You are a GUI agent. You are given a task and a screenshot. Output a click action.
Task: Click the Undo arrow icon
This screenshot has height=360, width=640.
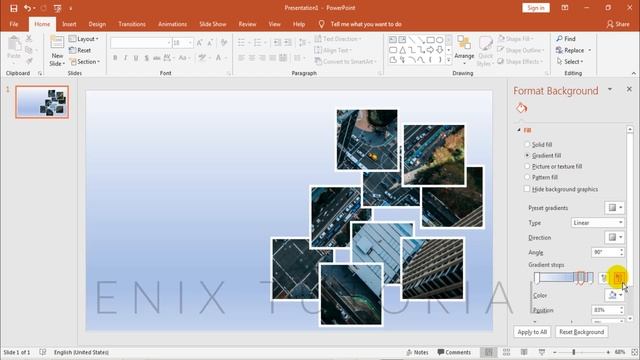[x=27, y=8]
